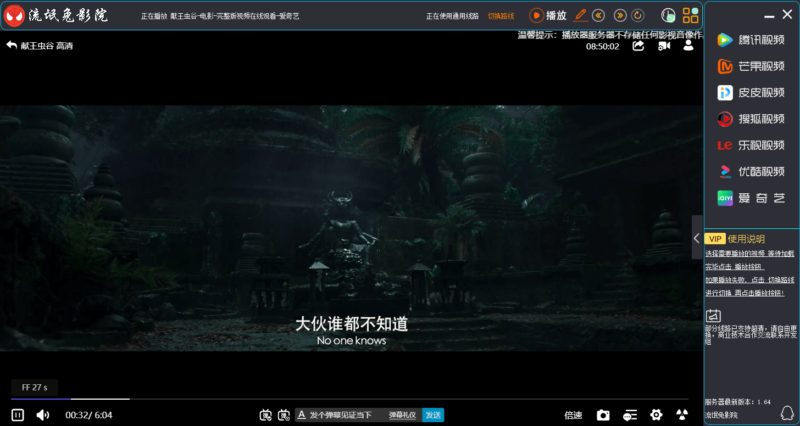Click the circular refresh icon in top toolbar
Viewport: 800px width, 426px height.
click(639, 15)
